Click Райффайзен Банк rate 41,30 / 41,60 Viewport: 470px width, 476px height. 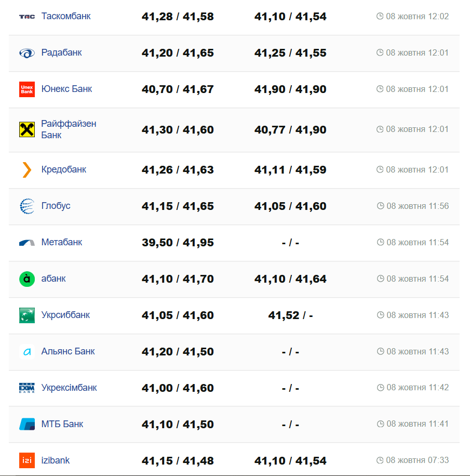click(x=178, y=130)
